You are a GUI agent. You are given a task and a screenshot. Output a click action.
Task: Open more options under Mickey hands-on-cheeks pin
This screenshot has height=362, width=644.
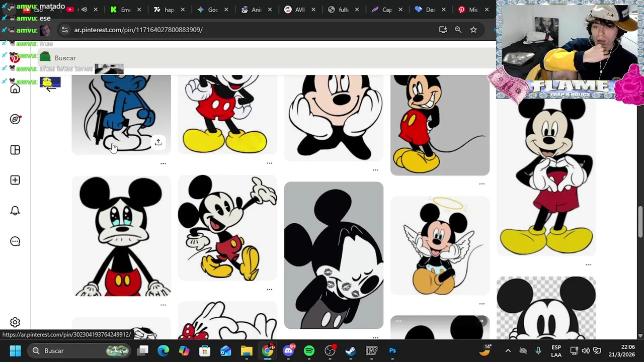tap(375, 170)
